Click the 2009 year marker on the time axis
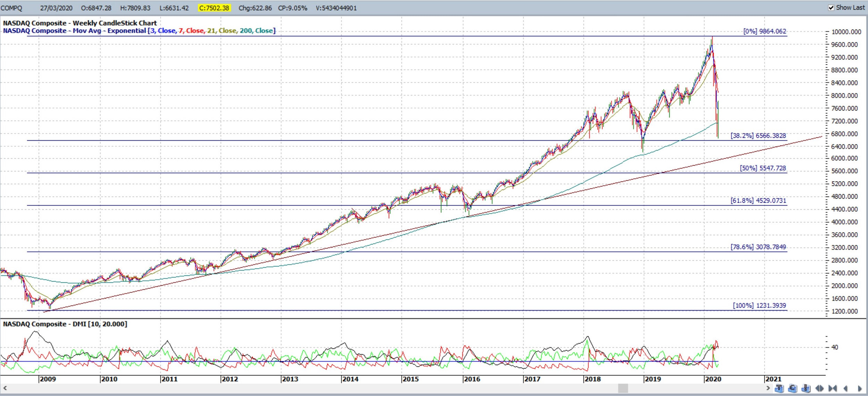Image resolution: width=868 pixels, height=396 pixels. [x=48, y=379]
